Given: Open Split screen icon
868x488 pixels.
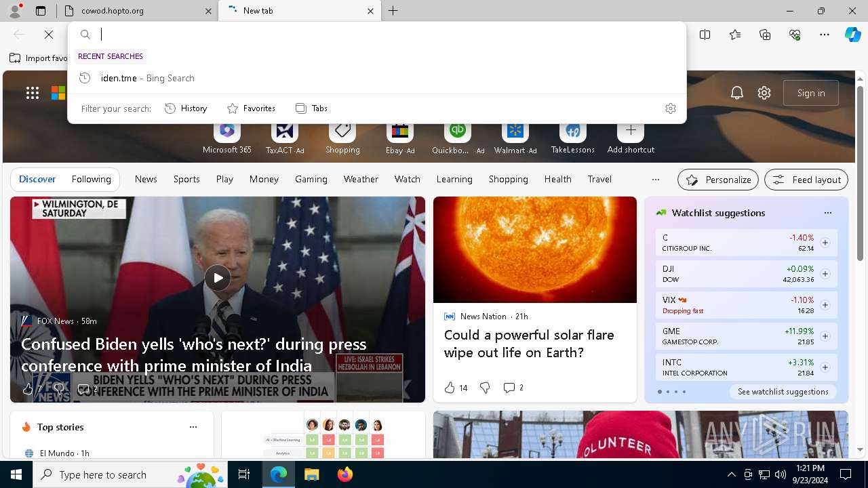Looking at the screenshot, I should (705, 35).
